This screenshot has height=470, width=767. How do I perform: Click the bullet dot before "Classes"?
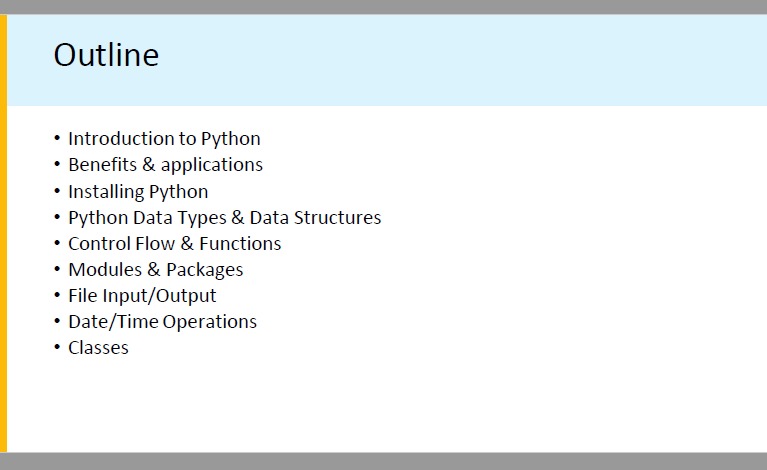57,347
